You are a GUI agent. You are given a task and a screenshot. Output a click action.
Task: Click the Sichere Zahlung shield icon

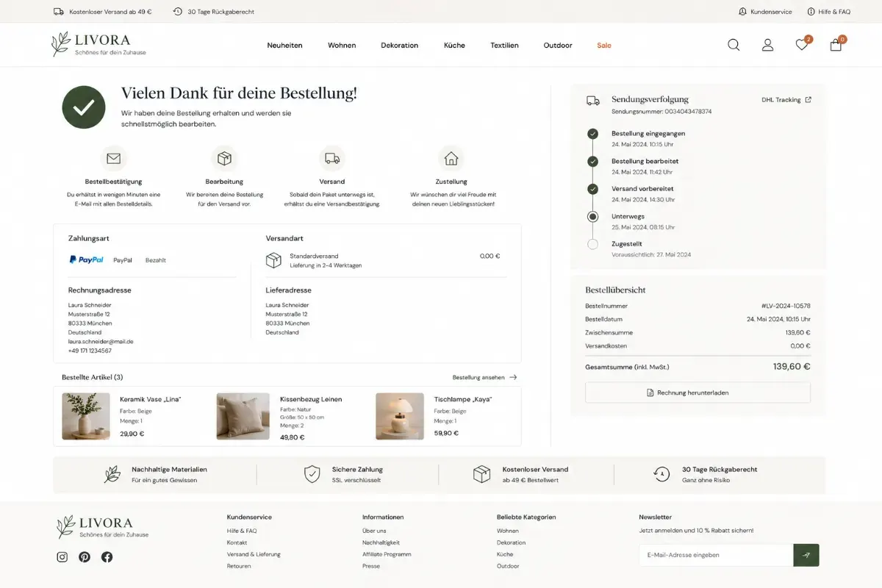pos(312,474)
